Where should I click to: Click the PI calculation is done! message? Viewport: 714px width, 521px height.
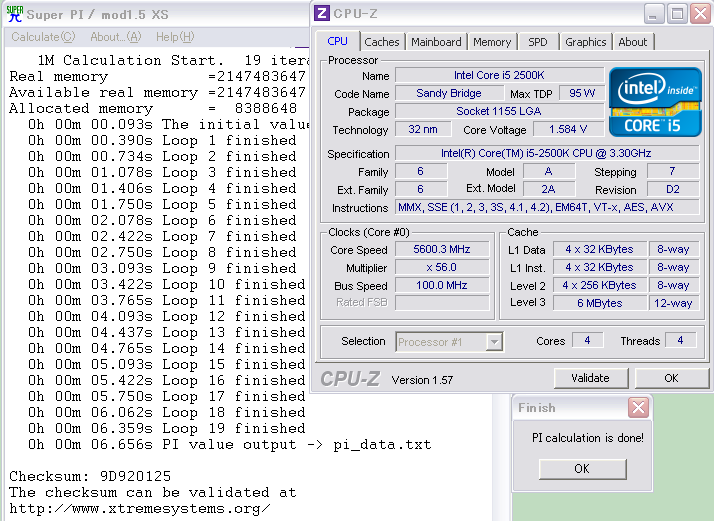click(588, 438)
